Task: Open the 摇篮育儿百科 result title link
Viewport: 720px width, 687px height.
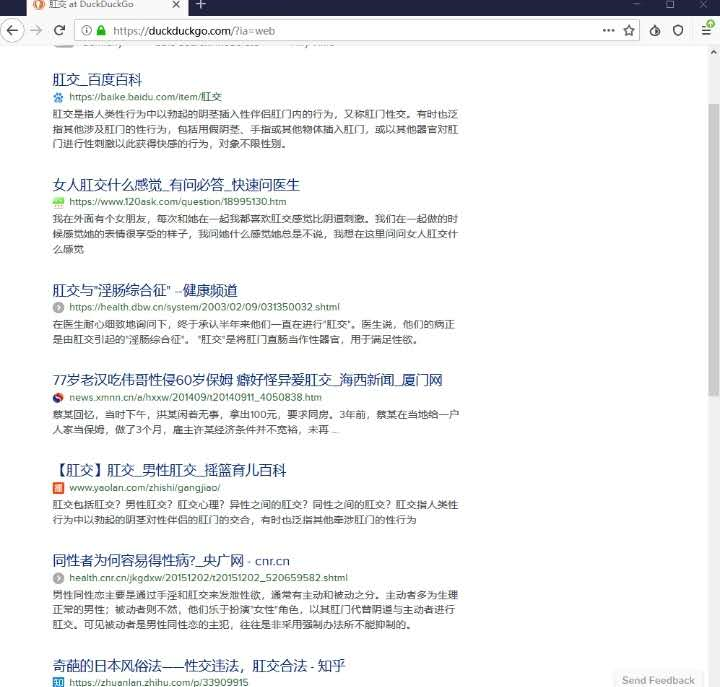Action: point(169,470)
